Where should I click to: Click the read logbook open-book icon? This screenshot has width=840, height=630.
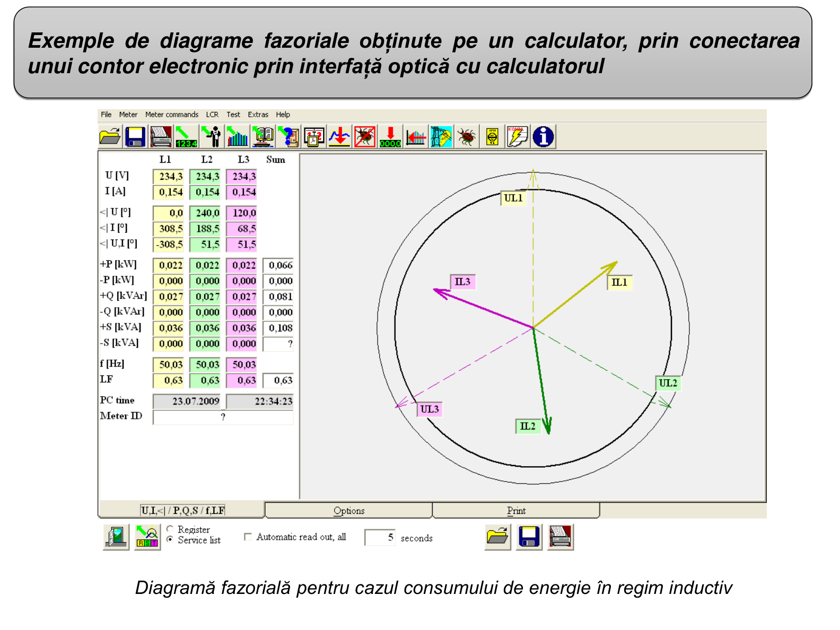262,137
